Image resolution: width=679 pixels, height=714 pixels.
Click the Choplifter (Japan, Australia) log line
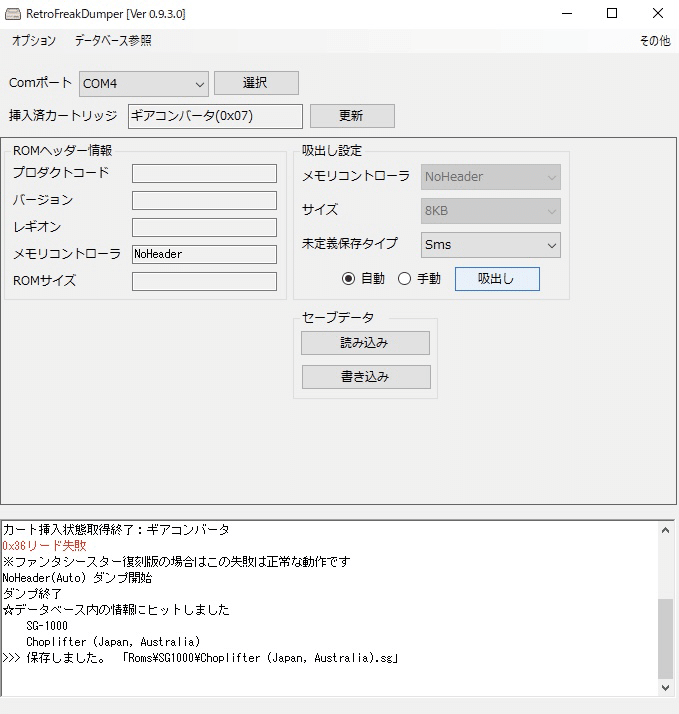pyautogui.click(x=113, y=642)
